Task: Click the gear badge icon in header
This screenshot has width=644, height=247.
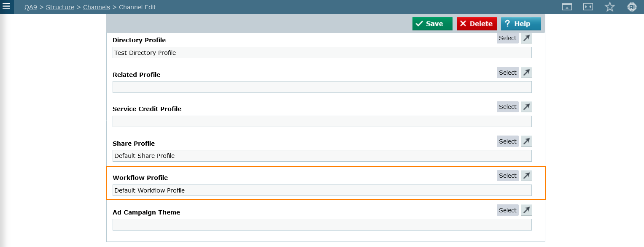Action: coord(632,7)
